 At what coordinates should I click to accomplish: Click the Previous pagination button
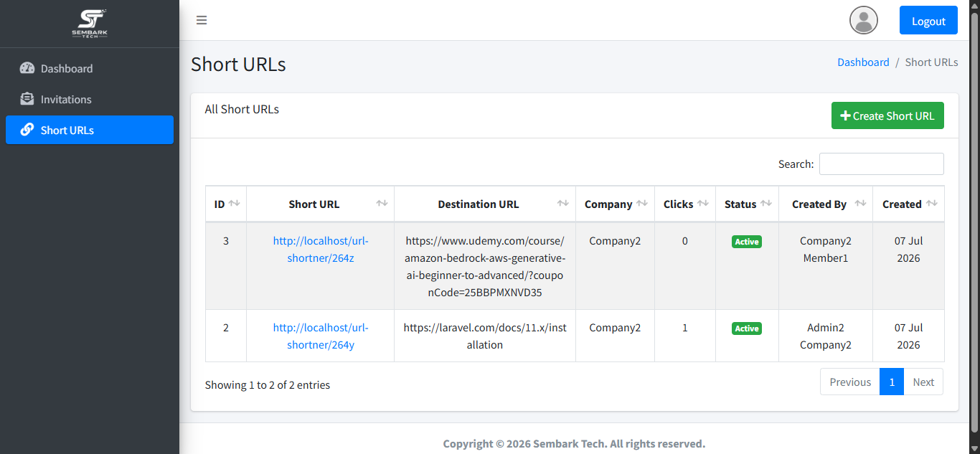[850, 382]
